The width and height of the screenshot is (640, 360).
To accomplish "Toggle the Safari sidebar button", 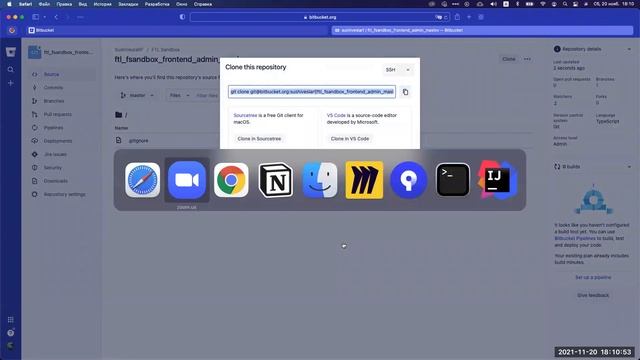I will coord(36,17).
